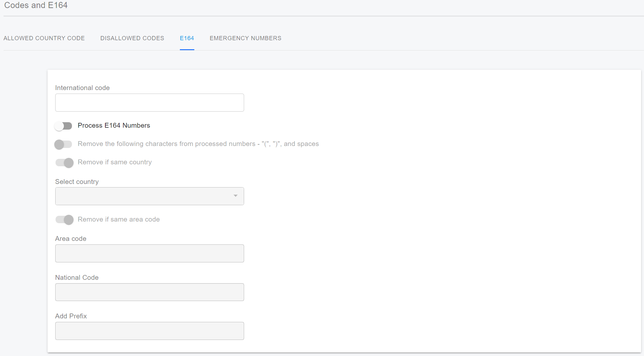Screen dimensions: 644x356
Task: Click the Remove if same area code label
Action: pos(119,219)
